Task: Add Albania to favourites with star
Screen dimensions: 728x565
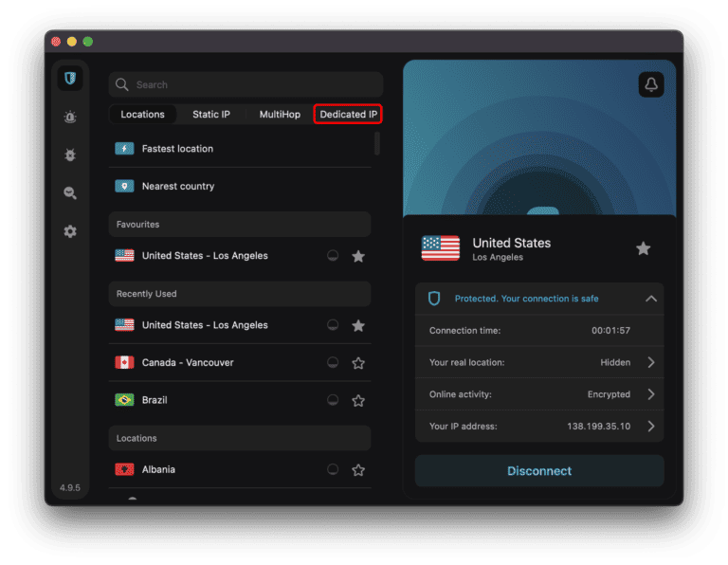Action: point(358,470)
